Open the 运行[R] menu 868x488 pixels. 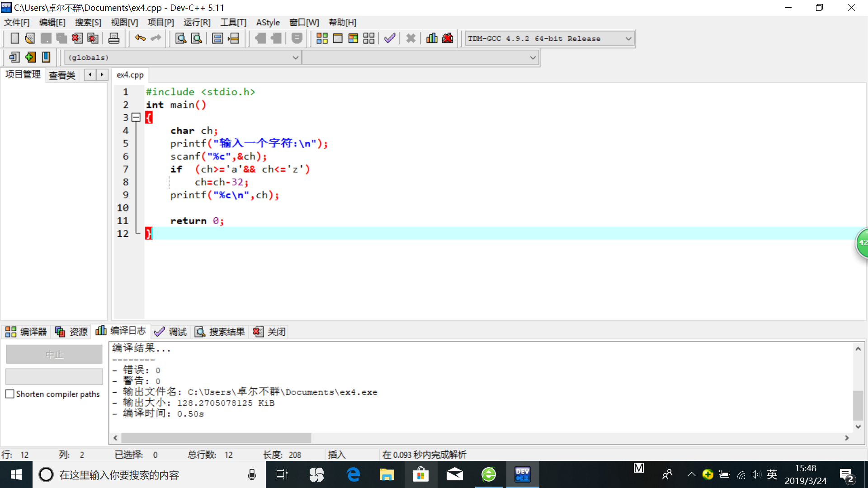coord(197,23)
